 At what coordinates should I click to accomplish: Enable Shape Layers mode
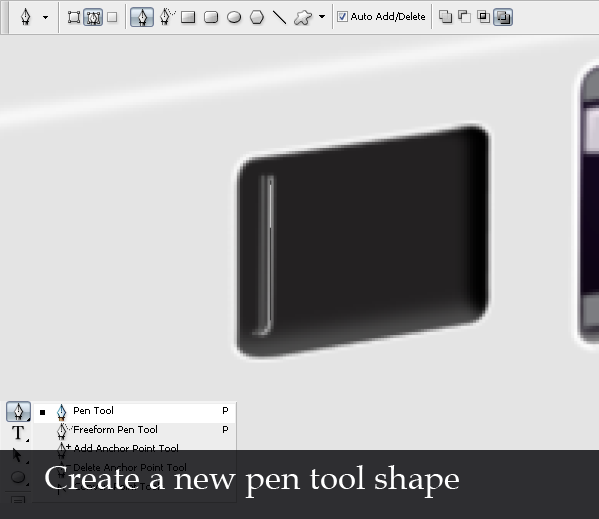coord(74,17)
